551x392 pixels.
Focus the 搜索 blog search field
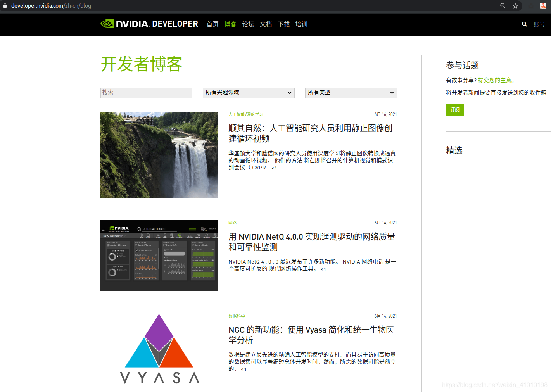tap(146, 93)
